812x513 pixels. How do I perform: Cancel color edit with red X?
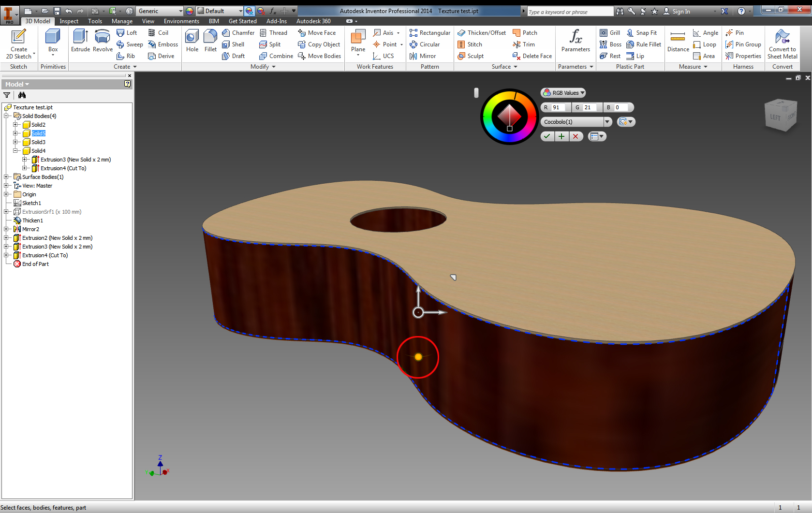tap(576, 136)
